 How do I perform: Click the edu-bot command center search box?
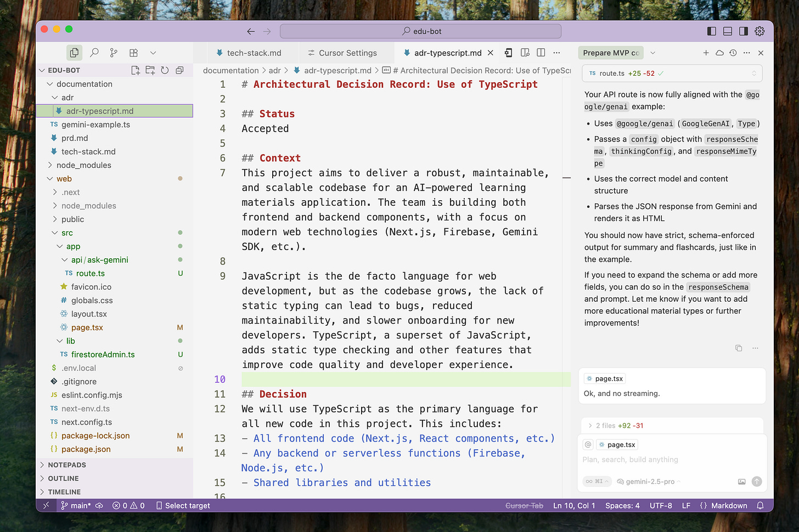[420, 31]
